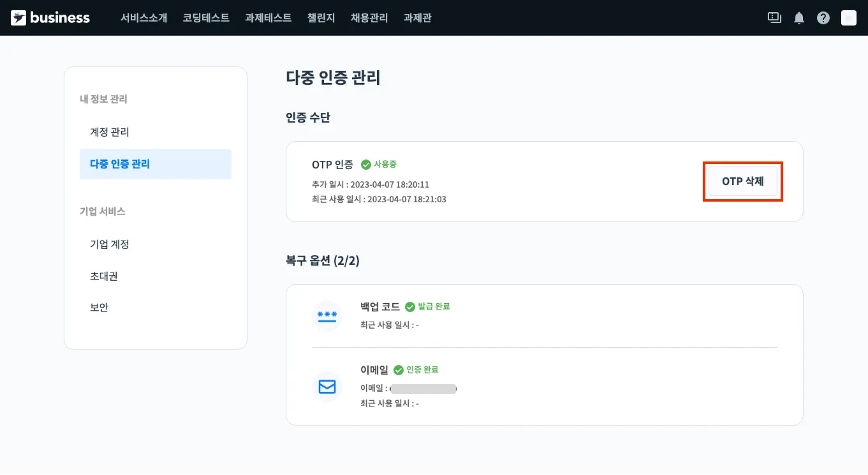Open the notifications bell icon
The height and width of the screenshot is (475, 868).
(799, 18)
